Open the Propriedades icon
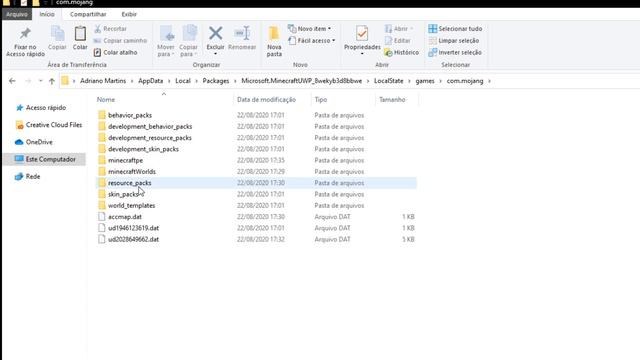The height and width of the screenshot is (360, 640). tap(362, 33)
